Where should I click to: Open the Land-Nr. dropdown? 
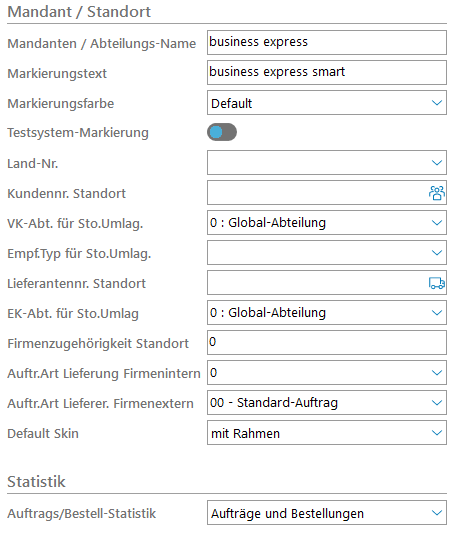click(x=436, y=163)
